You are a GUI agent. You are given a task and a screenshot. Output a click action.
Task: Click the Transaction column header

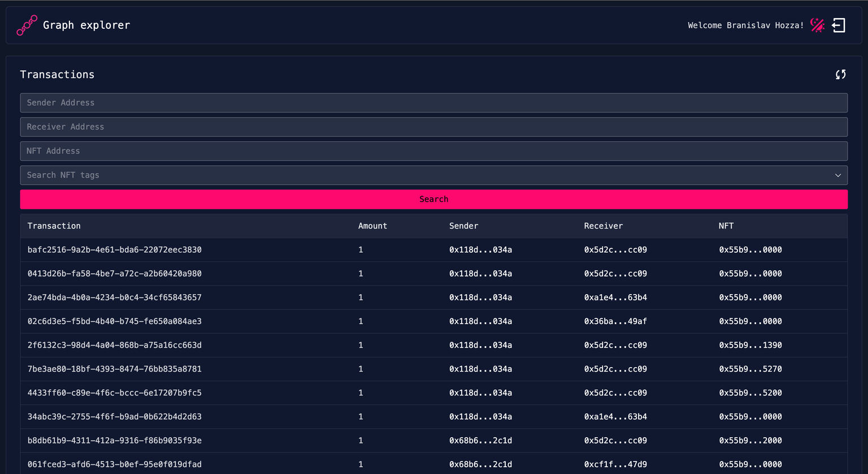54,226
